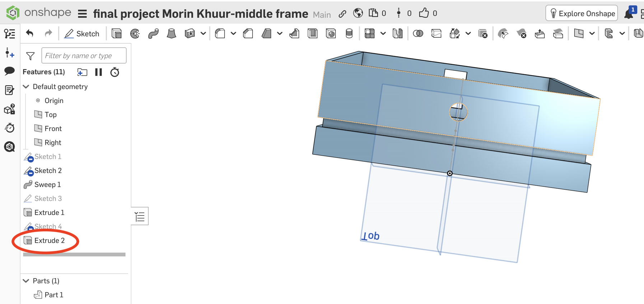This screenshot has width=644, height=304.
Task: Select the Boolean tool
Action: point(418,34)
